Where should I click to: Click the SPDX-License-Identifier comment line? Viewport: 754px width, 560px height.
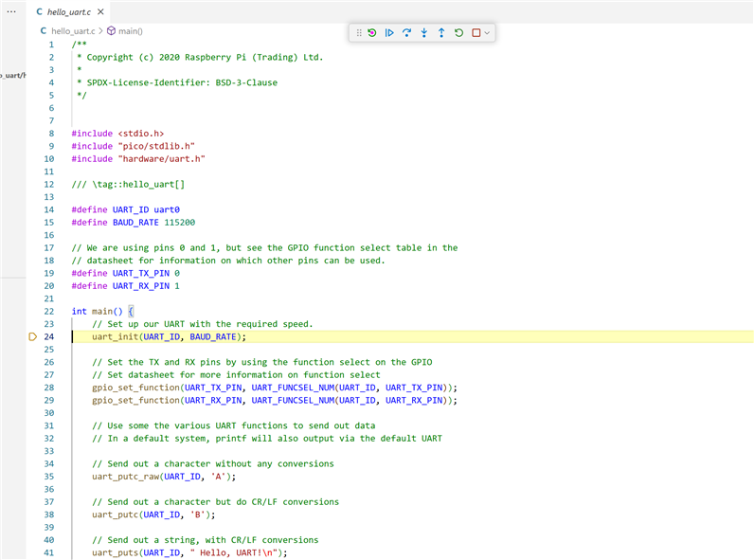click(x=177, y=82)
